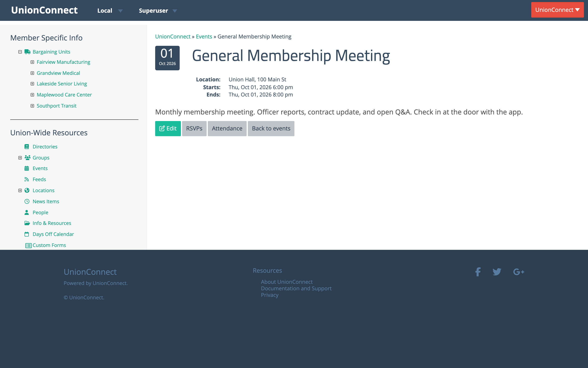This screenshot has width=588, height=368.
Task: Expand the Lakeside Senior Living node
Action: click(x=32, y=84)
